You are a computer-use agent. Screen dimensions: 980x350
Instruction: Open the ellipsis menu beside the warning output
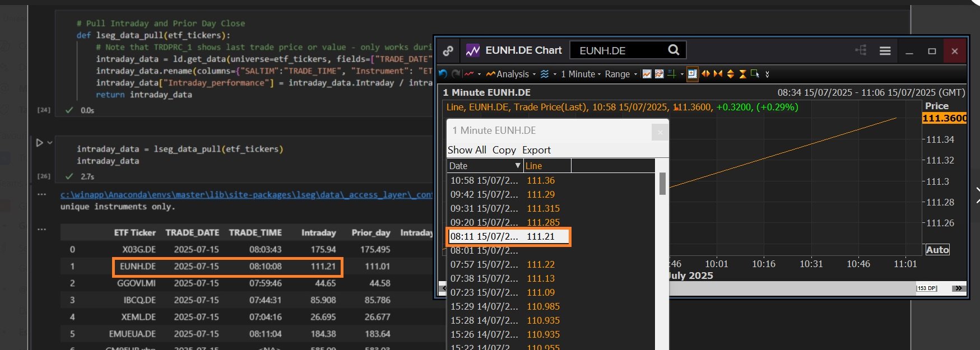tap(41, 194)
